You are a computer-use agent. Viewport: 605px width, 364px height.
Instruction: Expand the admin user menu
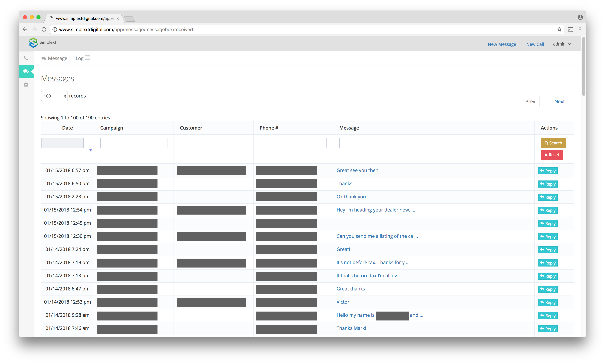[x=562, y=44]
